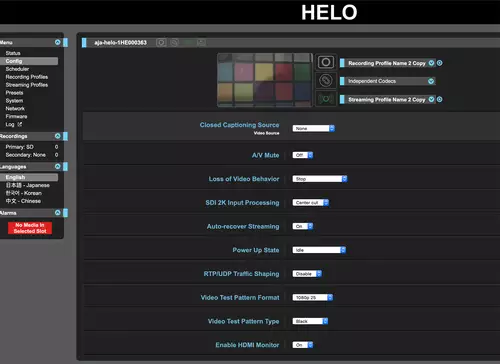Viewport: 500px width, 364px height.
Task: Click blue handle of Languages panel
Action: [65, 166]
